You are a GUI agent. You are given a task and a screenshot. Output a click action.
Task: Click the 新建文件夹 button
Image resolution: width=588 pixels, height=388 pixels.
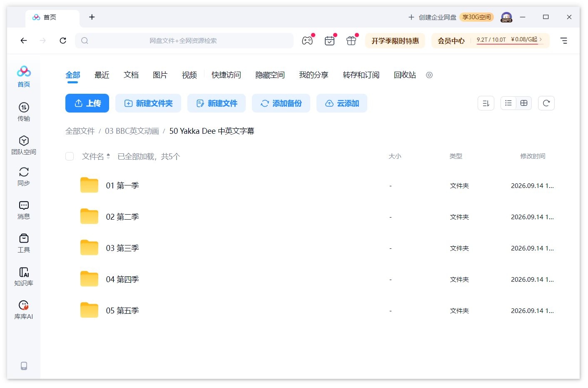click(x=148, y=103)
